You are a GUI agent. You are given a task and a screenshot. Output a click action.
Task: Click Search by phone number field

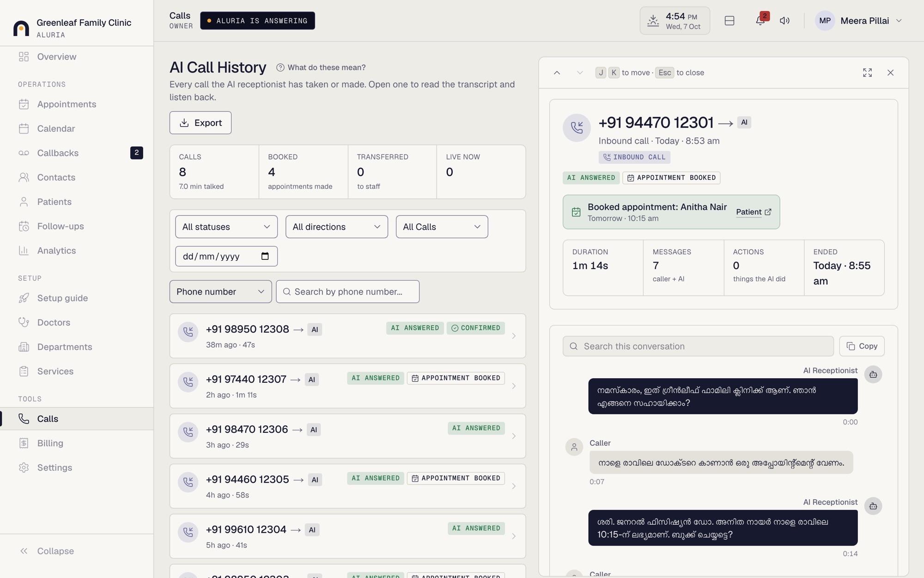[x=347, y=292]
